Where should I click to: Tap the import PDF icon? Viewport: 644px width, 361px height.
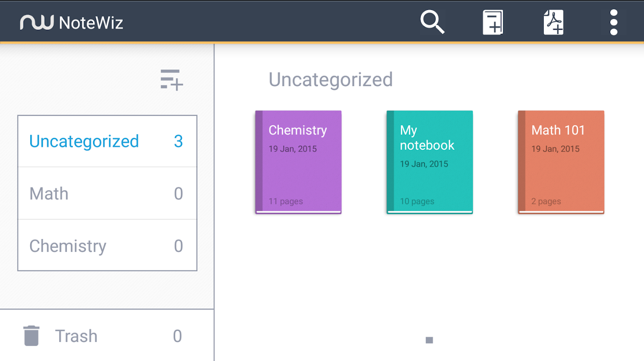pos(553,22)
